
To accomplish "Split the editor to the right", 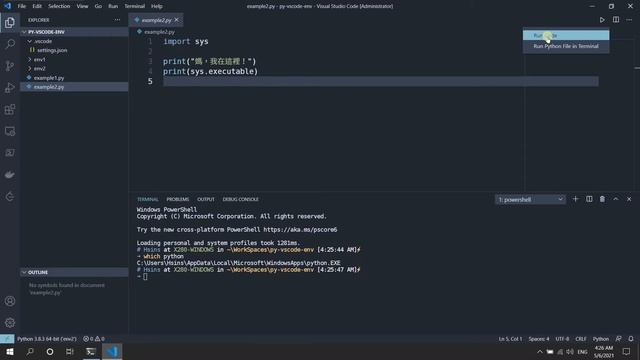I will click(616, 20).
